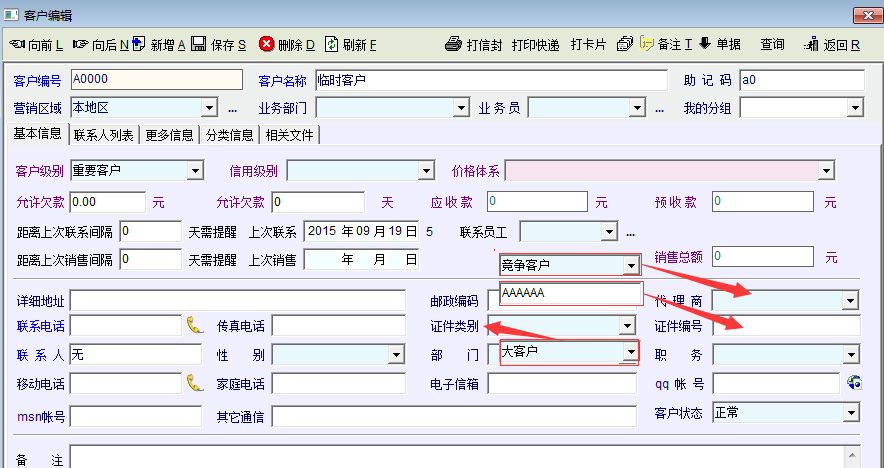884x468 pixels.
Task: Click the 打信封 printer icon
Action: point(453,45)
